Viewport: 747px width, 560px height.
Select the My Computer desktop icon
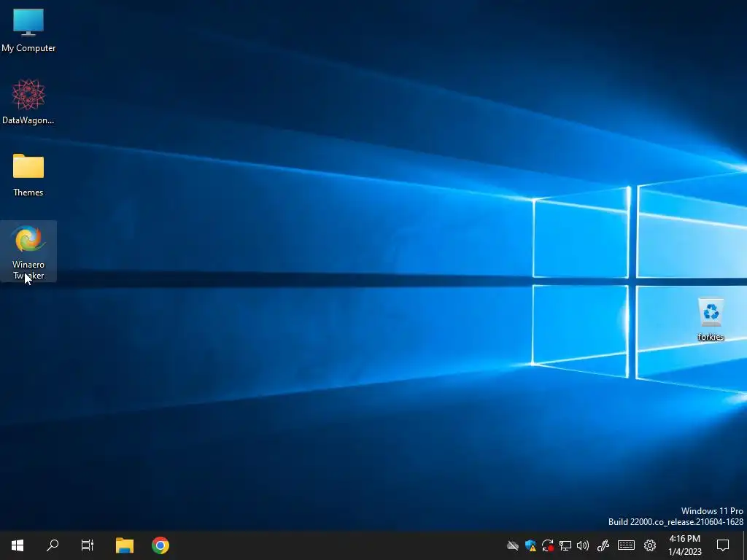[x=28, y=31]
